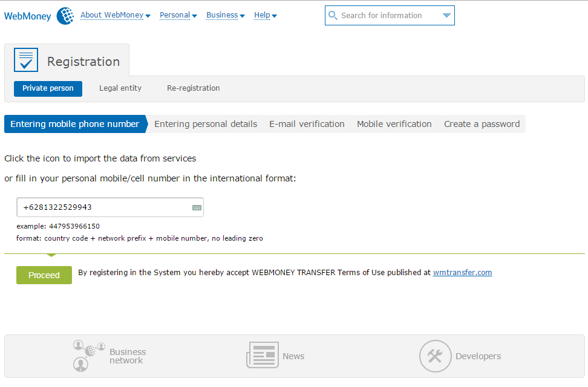Click the Business network people icon
The image size is (588, 387).
[x=89, y=356]
